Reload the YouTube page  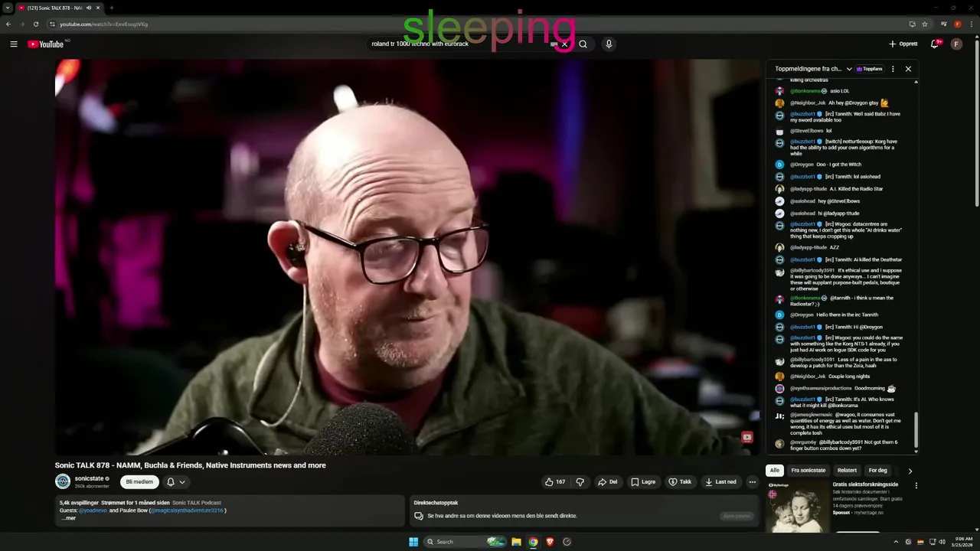[x=36, y=24]
